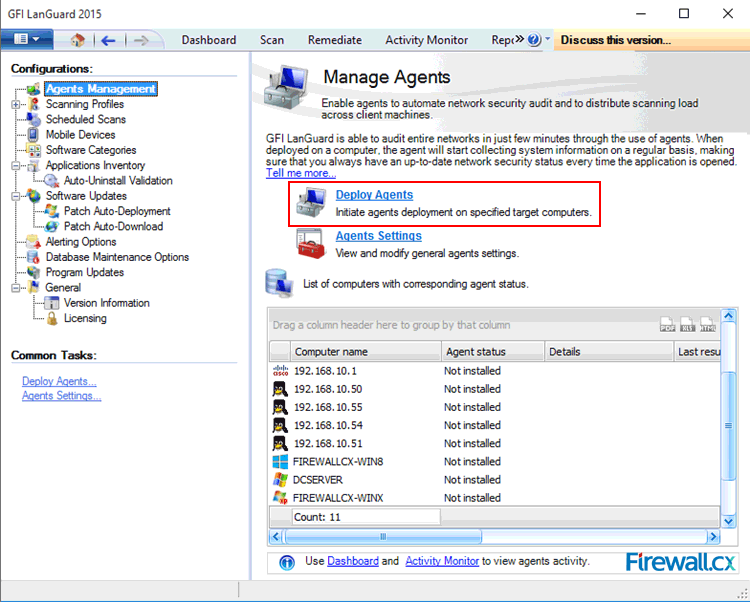This screenshot has width=750, height=602.
Task: Click the horizontal scrollbar right arrow
Action: [x=713, y=536]
